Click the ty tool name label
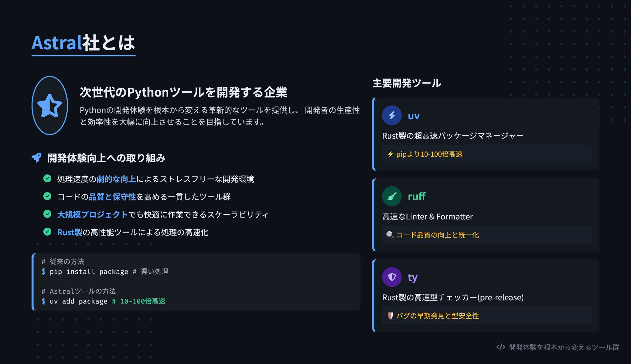 tap(412, 278)
